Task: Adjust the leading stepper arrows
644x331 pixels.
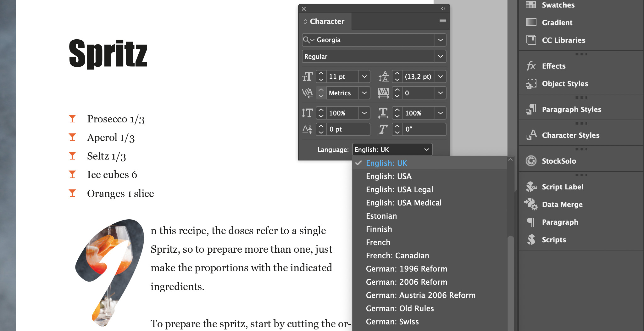Action: point(397,76)
